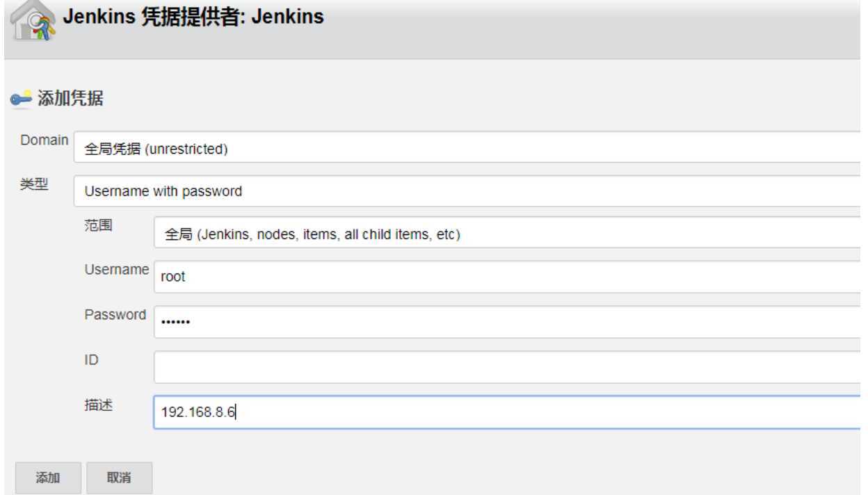
Task: Click the Domain label
Action: 45,140
